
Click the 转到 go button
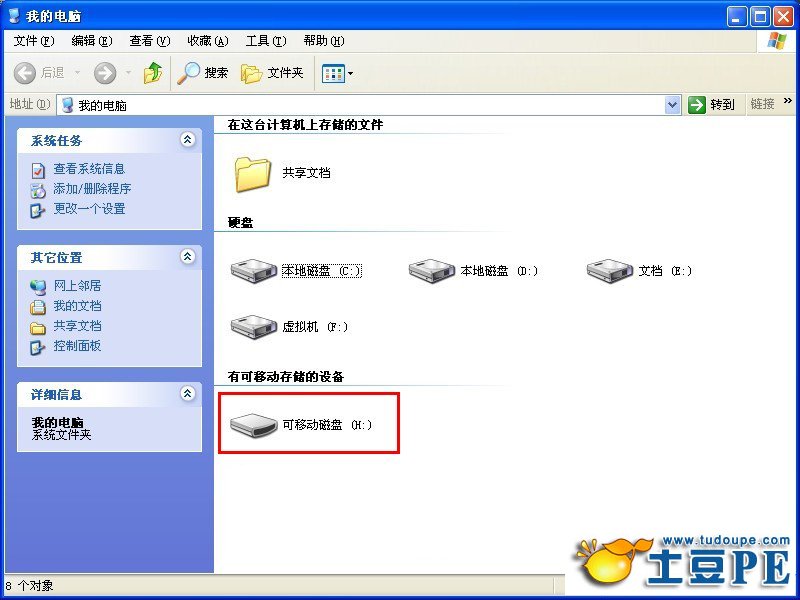tap(712, 105)
